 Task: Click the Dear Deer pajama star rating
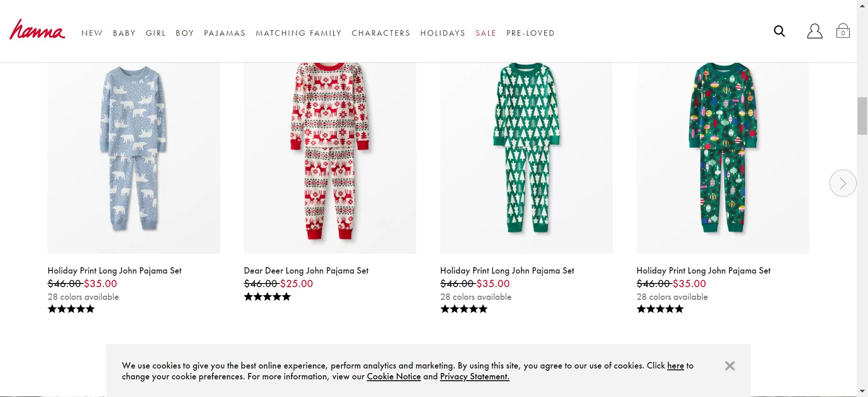click(267, 297)
